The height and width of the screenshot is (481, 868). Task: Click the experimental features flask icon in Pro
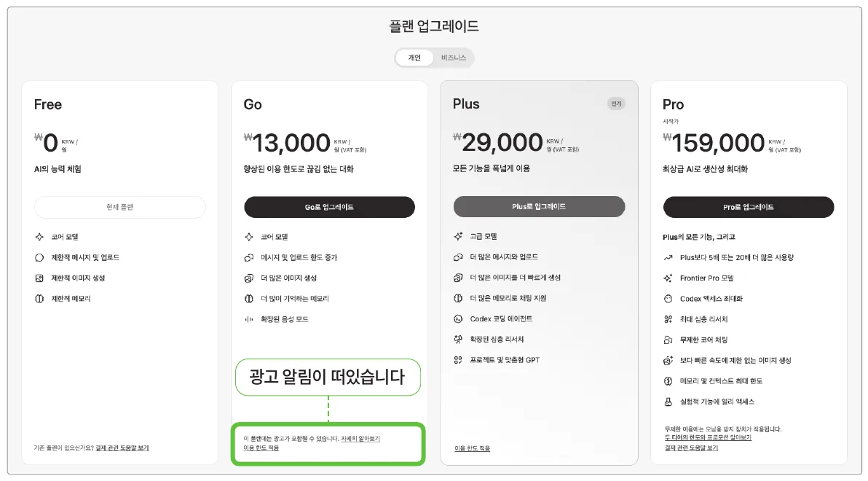(668, 402)
